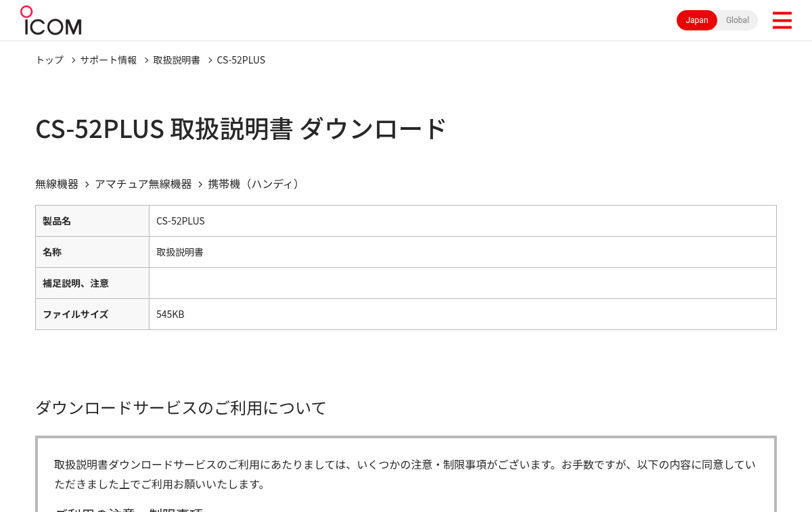Viewport: 812px width, 512px height.
Task: Select the 545KB file size value
Action: coord(463,315)
